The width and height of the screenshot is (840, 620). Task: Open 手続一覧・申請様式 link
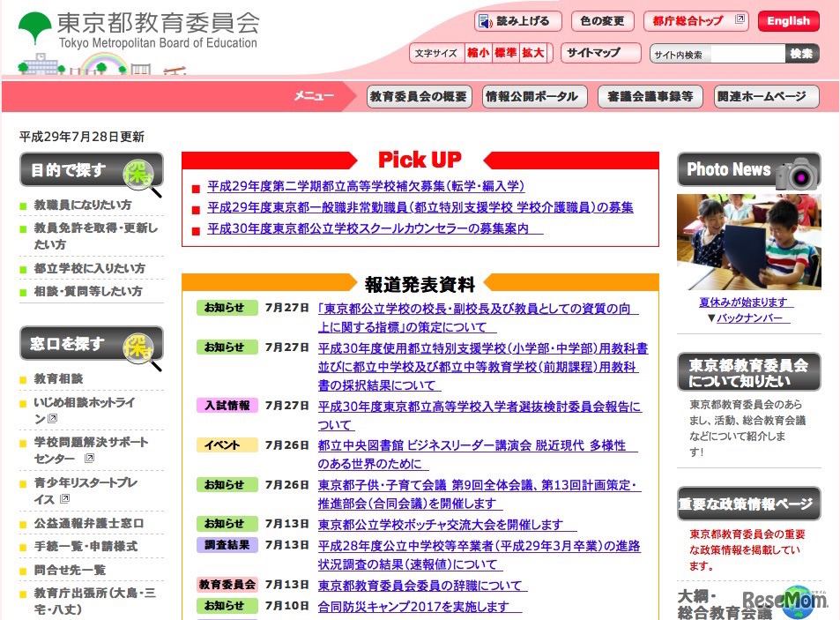click(85, 547)
